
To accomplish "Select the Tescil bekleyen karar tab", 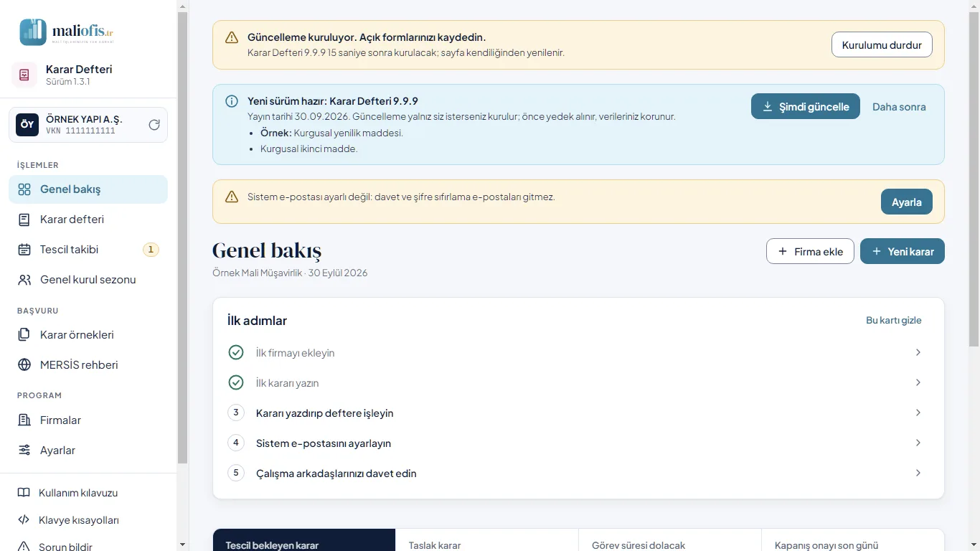I will click(304, 540).
